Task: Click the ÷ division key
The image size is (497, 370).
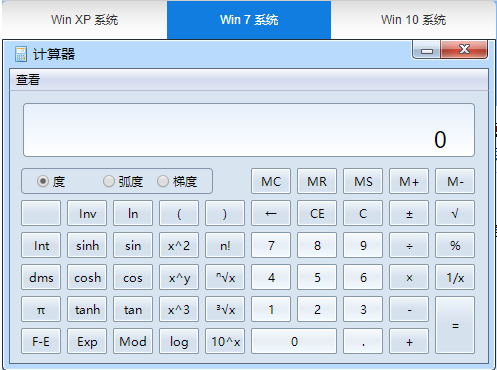Action: [409, 245]
